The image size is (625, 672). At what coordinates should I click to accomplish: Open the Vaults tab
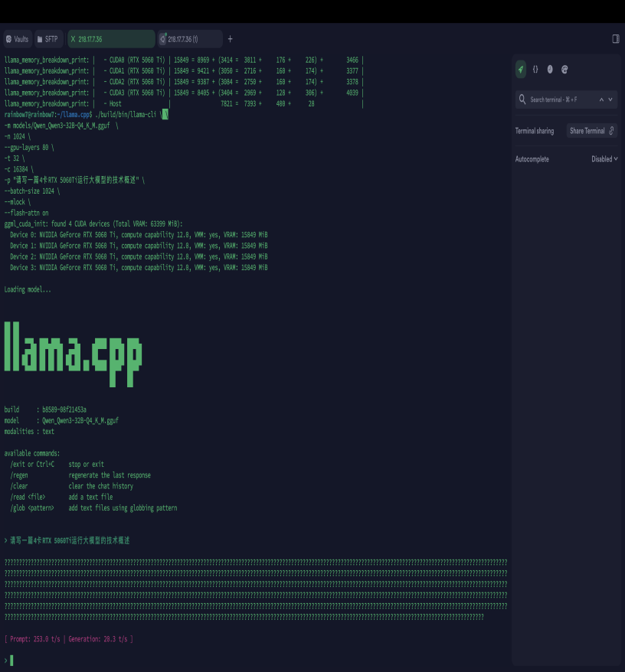point(18,39)
